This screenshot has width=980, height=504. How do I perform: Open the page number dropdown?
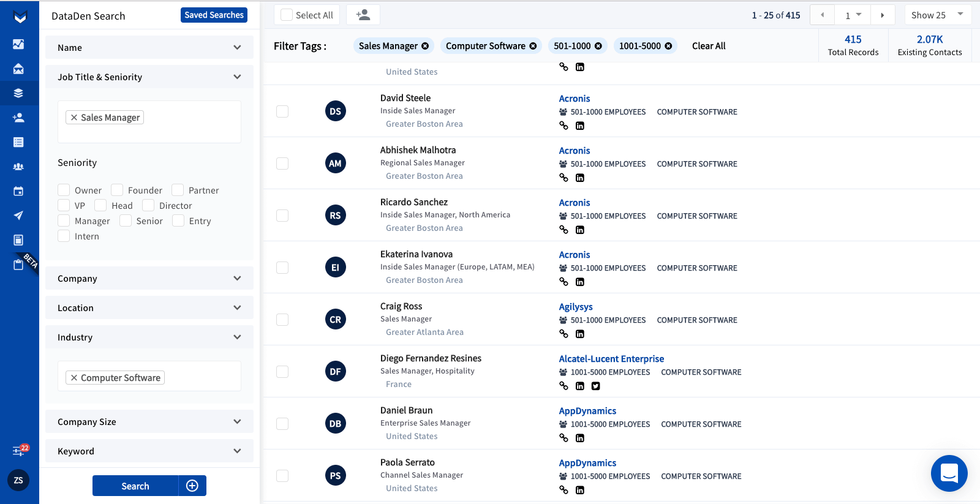click(x=853, y=15)
